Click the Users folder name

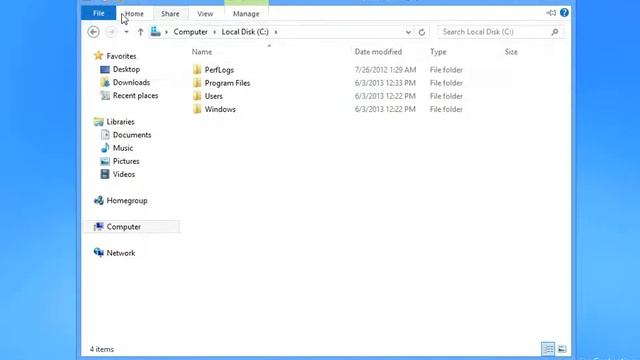(213, 96)
